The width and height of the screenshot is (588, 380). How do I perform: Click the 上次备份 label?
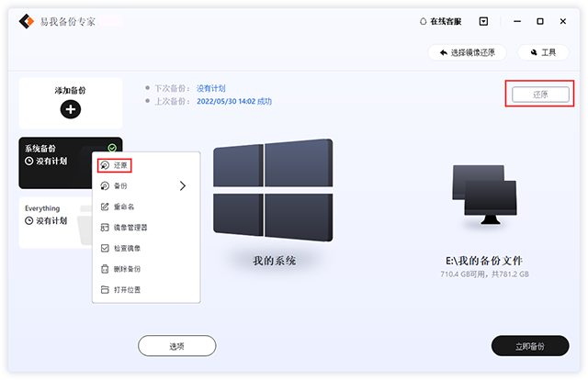click(x=172, y=101)
